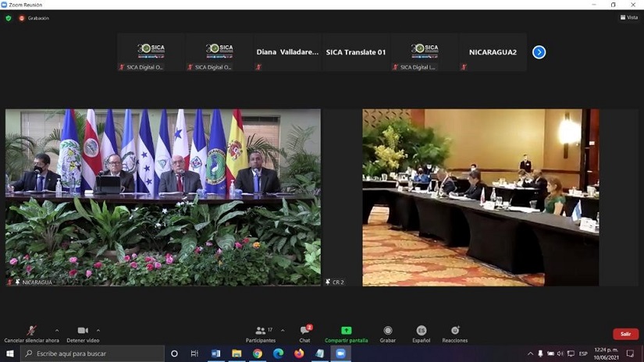This screenshot has width=644, height=362.
Task: Open notification center icon
Action: coord(630,353)
